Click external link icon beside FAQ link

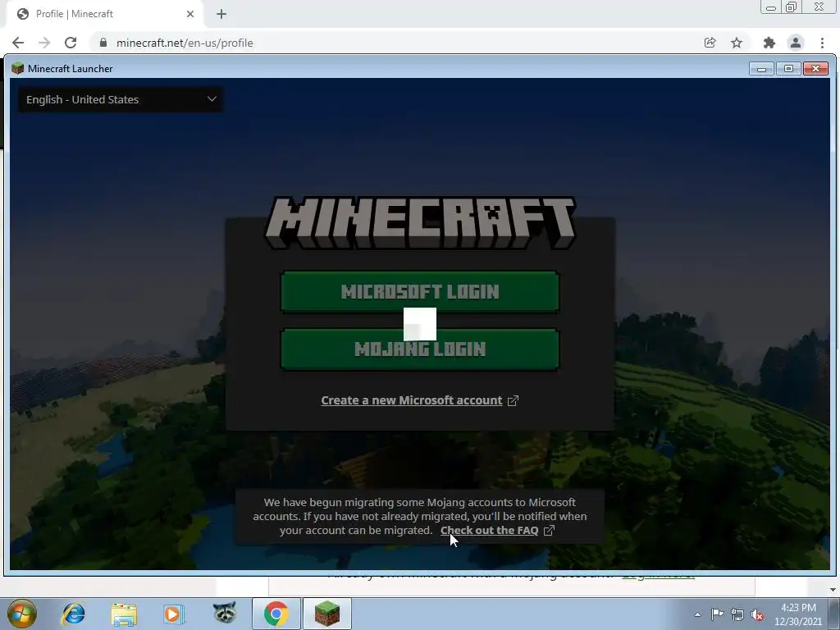click(549, 531)
